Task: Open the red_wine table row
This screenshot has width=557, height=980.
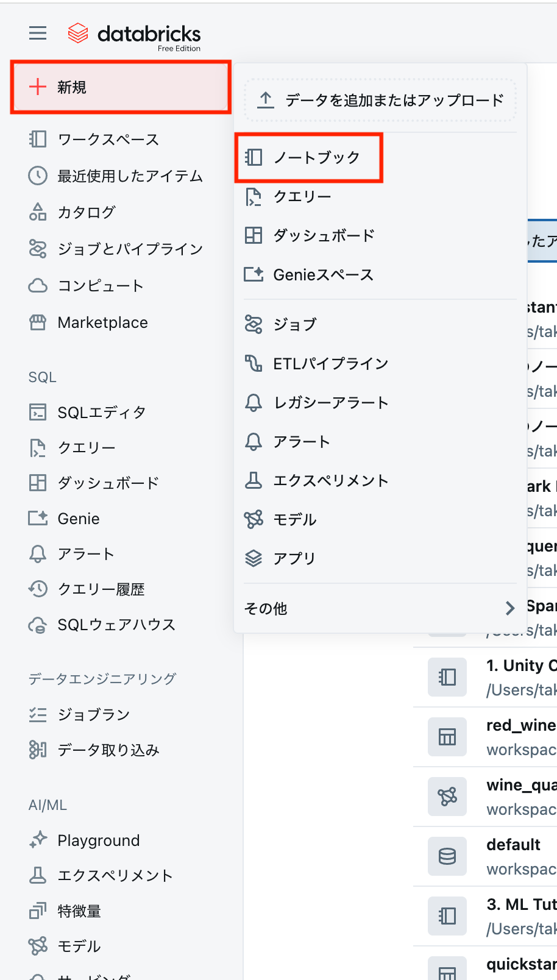Action: click(x=485, y=737)
